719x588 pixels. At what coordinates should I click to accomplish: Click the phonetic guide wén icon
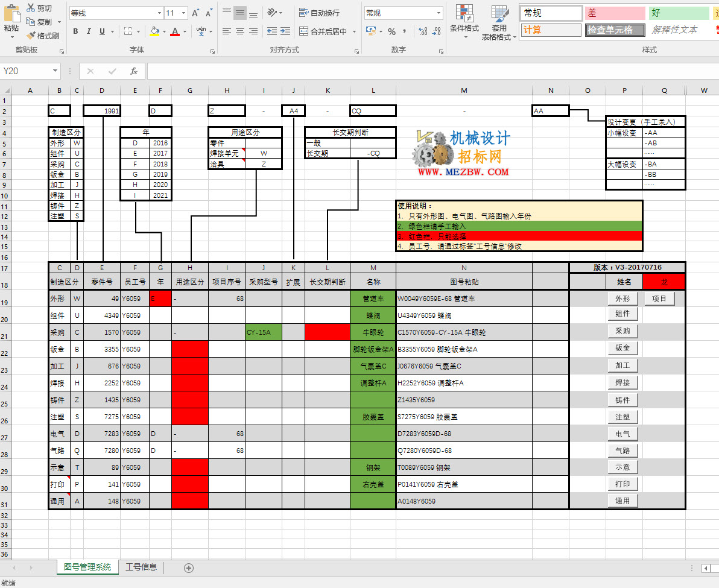click(201, 31)
